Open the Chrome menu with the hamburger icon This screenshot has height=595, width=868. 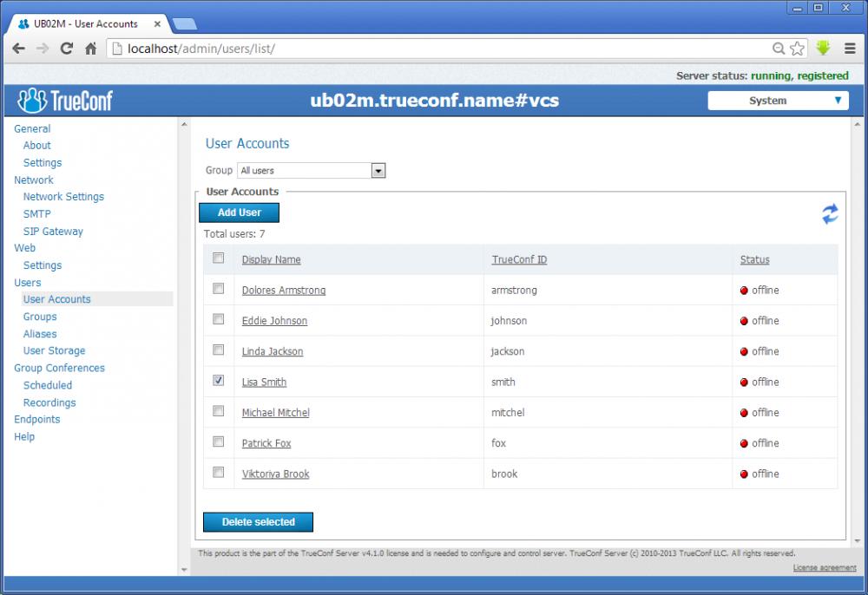tap(850, 49)
